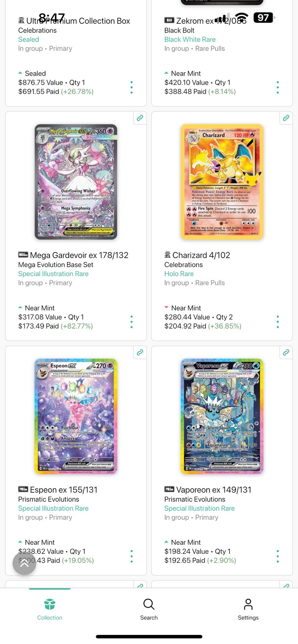Tap link icon on Espeon ex card

(140, 352)
